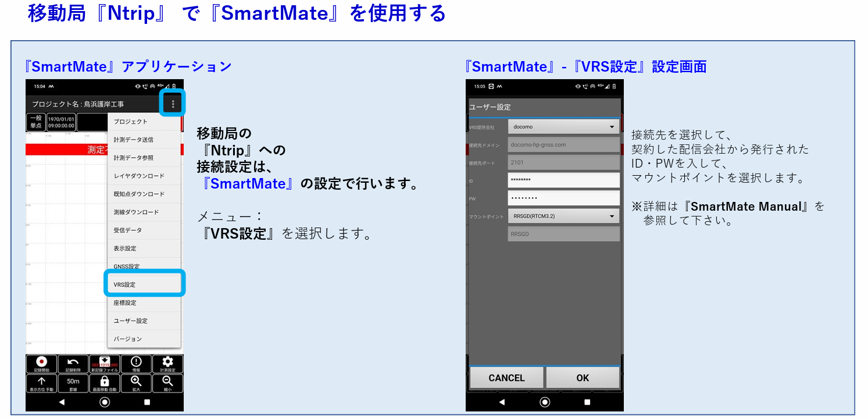Image resolution: width=868 pixels, height=419 pixels.
Task: Confirm with the OK button
Action: [x=583, y=378]
